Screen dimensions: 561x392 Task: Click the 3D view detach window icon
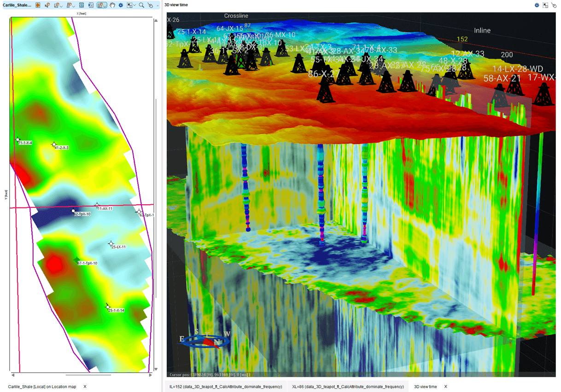(545, 5)
